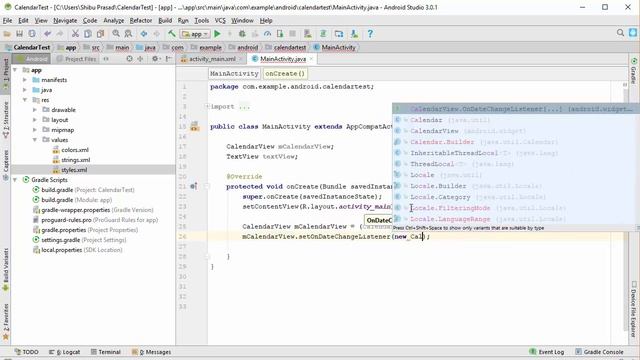Collapse the values folder node

35,140
